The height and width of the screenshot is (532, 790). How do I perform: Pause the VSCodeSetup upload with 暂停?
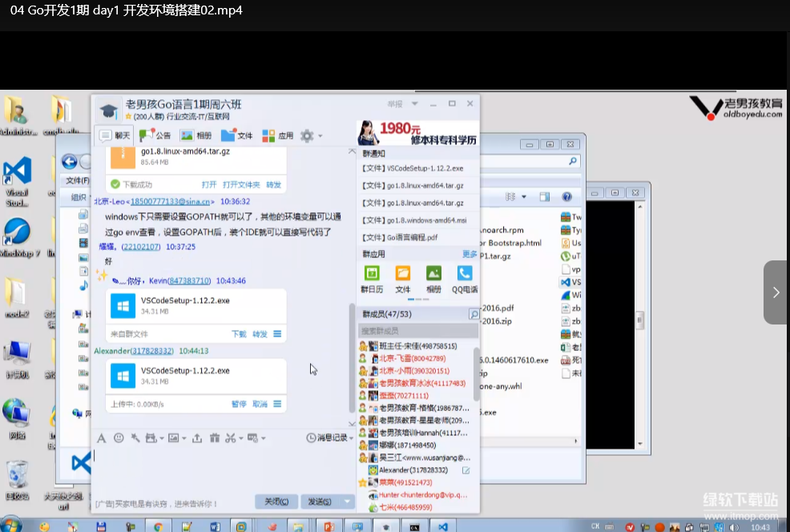click(239, 404)
